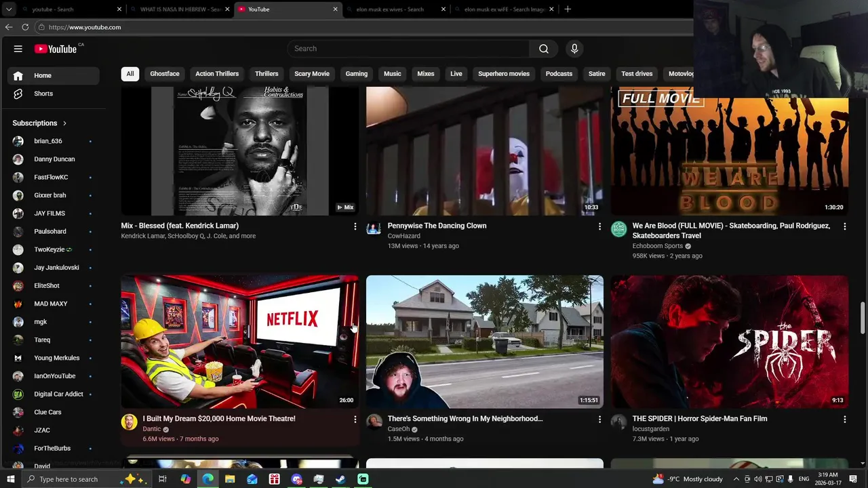Open more options for Pennywise The Dancing Clown
The height and width of the screenshot is (488, 868).
[599, 226]
